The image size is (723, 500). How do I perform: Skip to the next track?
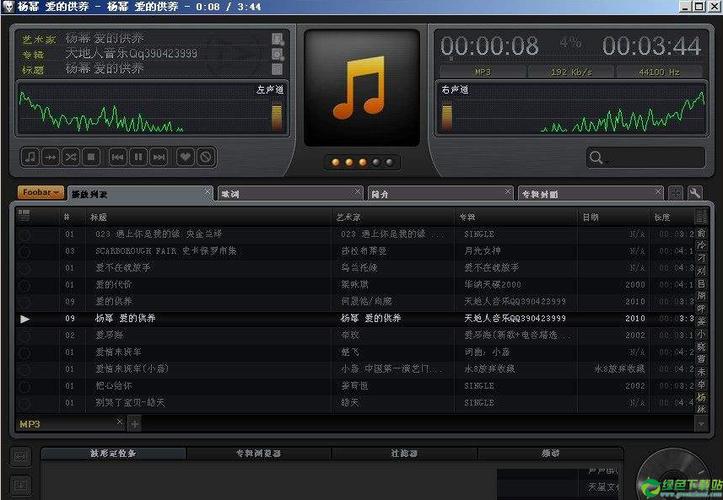pyautogui.click(x=159, y=157)
